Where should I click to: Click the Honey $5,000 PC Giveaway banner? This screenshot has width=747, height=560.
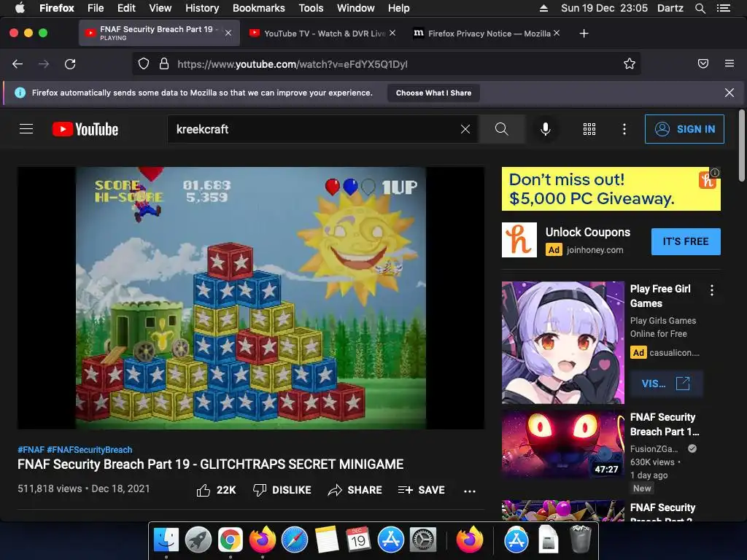click(611, 189)
